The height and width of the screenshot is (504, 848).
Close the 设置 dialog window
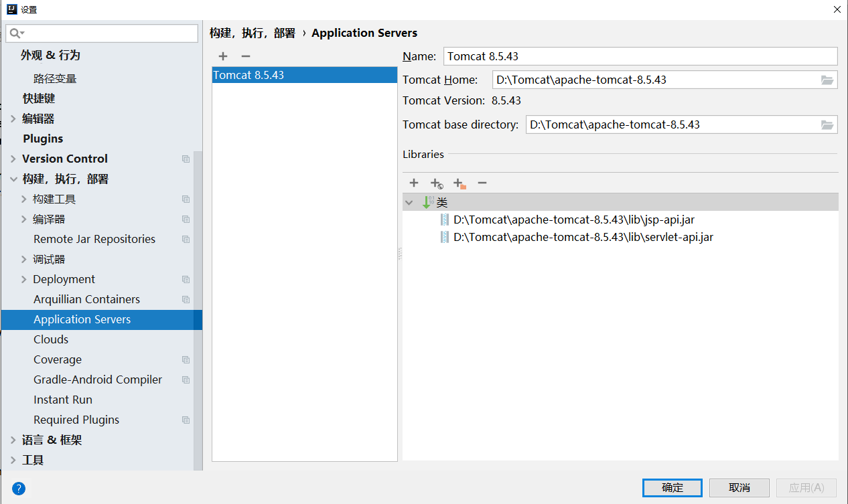[x=837, y=9]
